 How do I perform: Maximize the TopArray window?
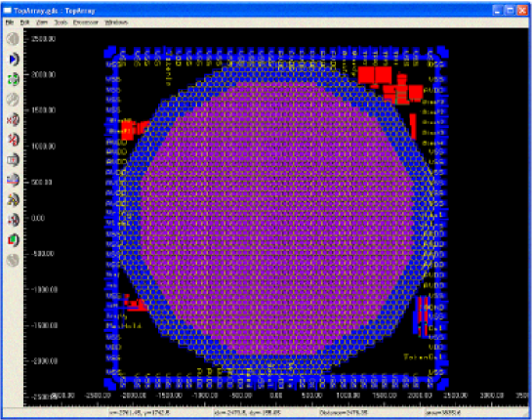(x=510, y=11)
